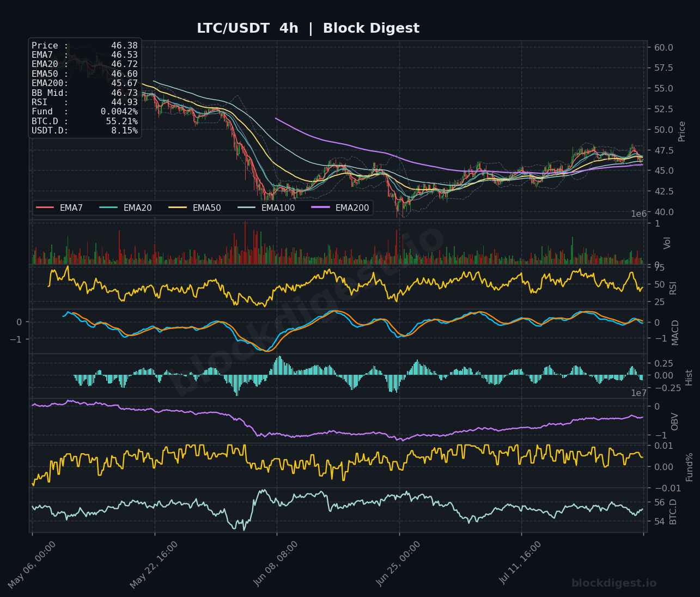The width and height of the screenshot is (700, 597).
Task: Click the 57.5 price tick label
Action: click(x=664, y=68)
